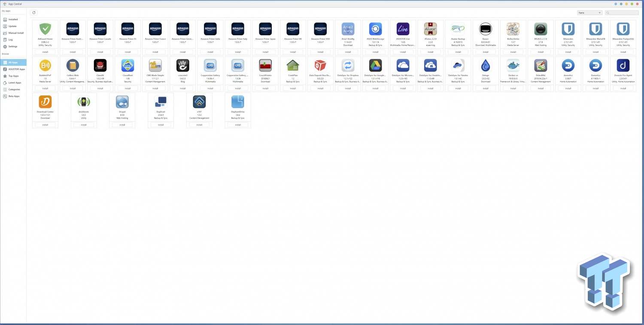
Task: Open the Amazon Prime Canada icon
Action: (x=100, y=29)
